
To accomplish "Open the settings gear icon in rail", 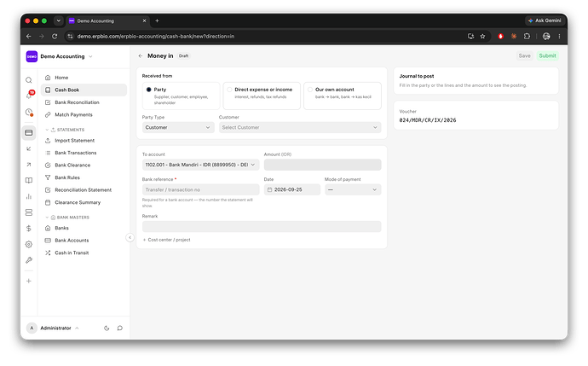I will 28,244.
